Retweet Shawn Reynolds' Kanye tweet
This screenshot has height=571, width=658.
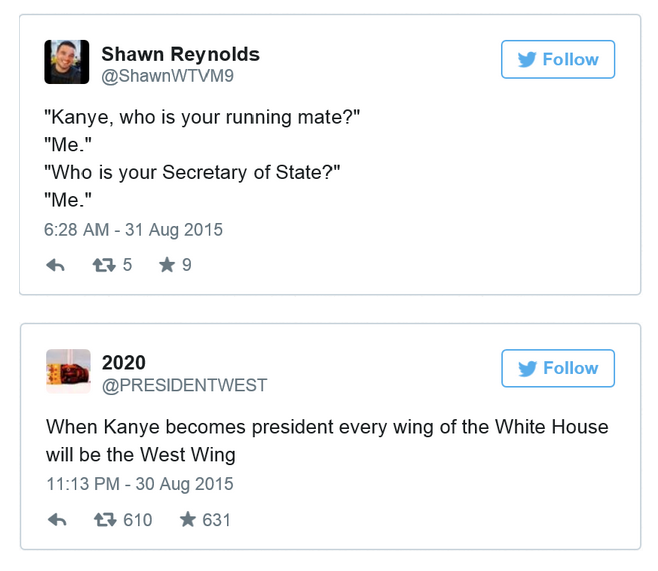click(x=105, y=265)
